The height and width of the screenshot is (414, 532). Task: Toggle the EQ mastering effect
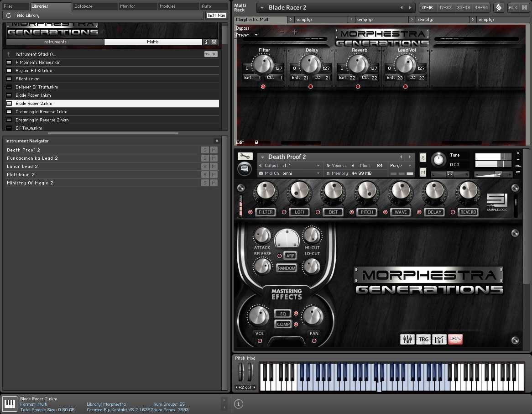(283, 314)
